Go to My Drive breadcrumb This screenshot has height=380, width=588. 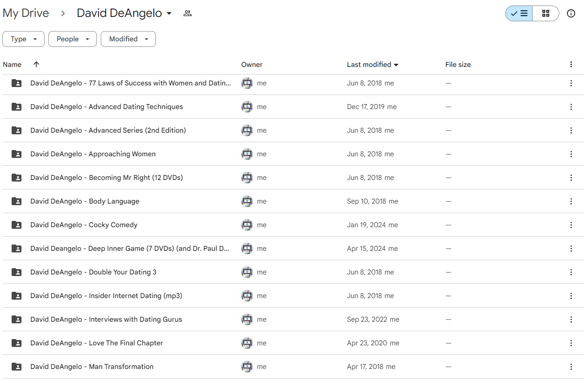tap(26, 13)
